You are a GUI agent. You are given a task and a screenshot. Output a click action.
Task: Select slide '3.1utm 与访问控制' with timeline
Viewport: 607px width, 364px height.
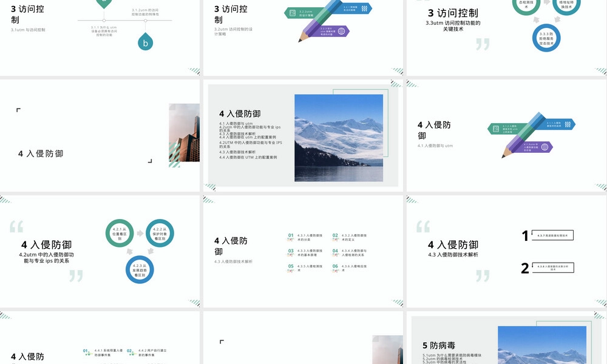(x=100, y=38)
